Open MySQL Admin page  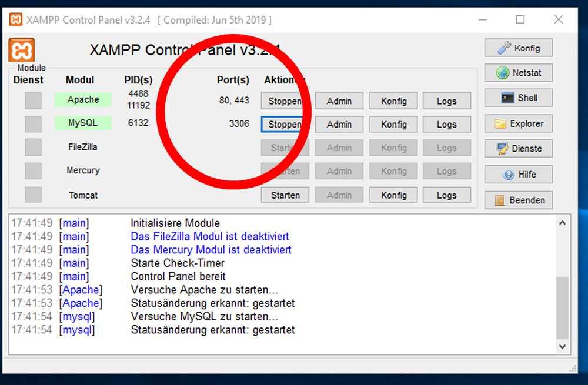(x=339, y=125)
